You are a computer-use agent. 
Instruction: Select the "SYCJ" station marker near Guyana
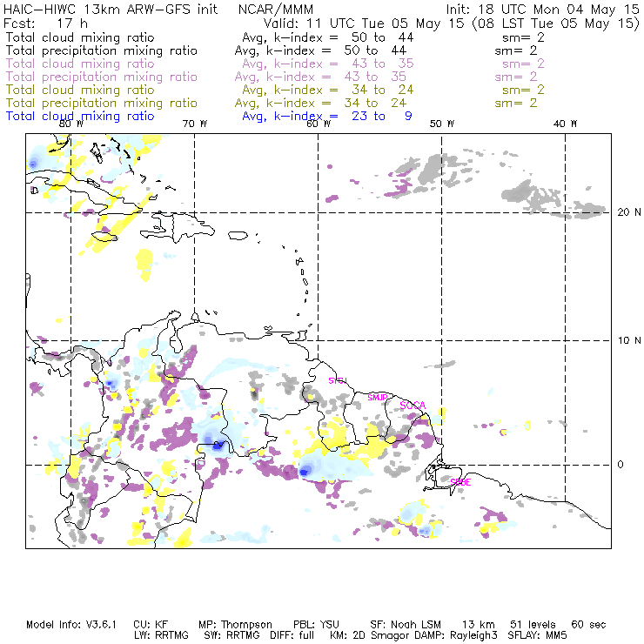(338, 380)
